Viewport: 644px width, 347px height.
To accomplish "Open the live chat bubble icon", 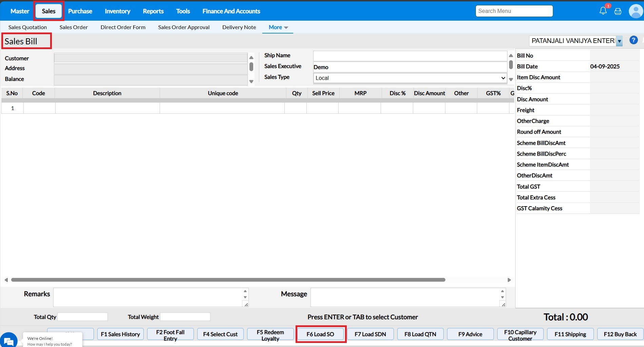I will [x=8, y=341].
